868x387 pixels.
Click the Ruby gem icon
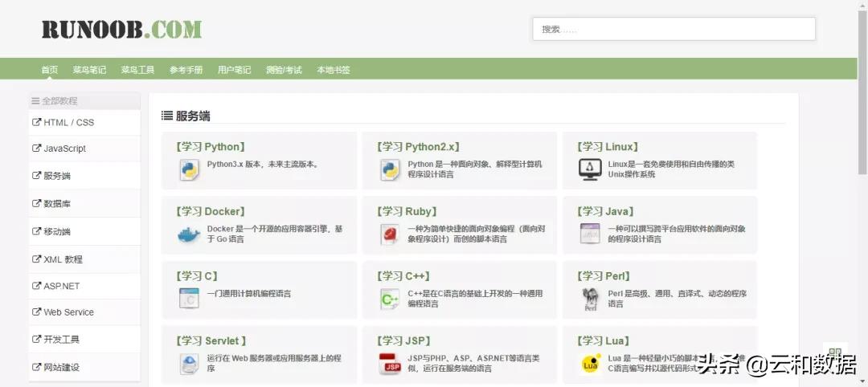click(390, 234)
